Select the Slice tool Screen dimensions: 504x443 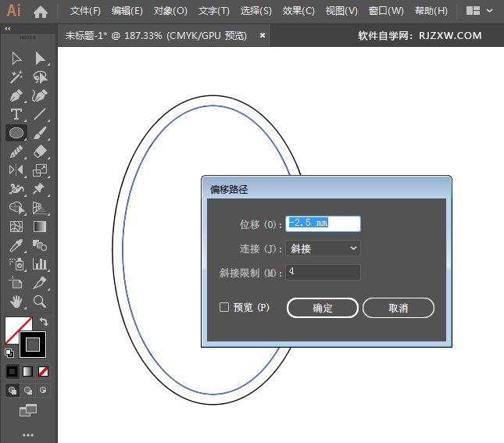pos(40,283)
